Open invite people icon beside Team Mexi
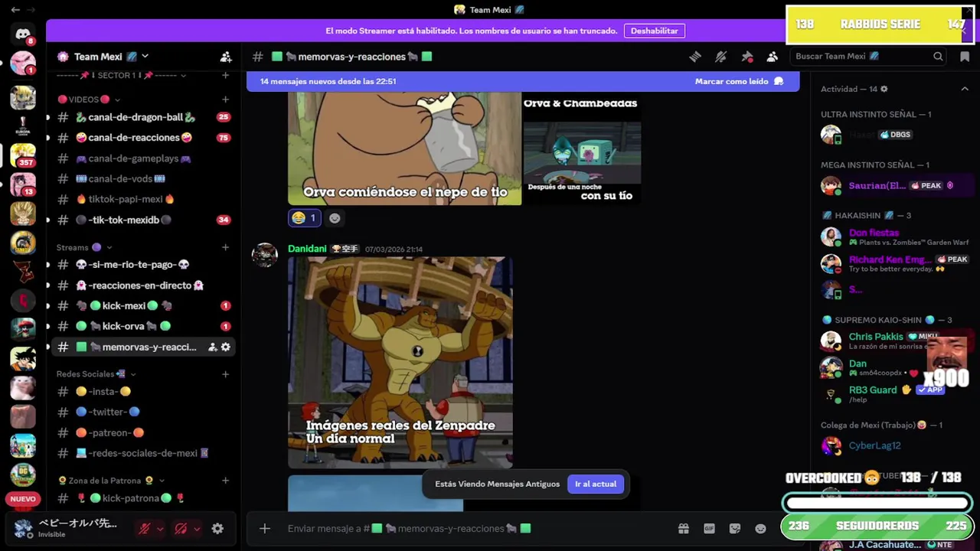Screen dimensions: 980x551 coord(226,57)
